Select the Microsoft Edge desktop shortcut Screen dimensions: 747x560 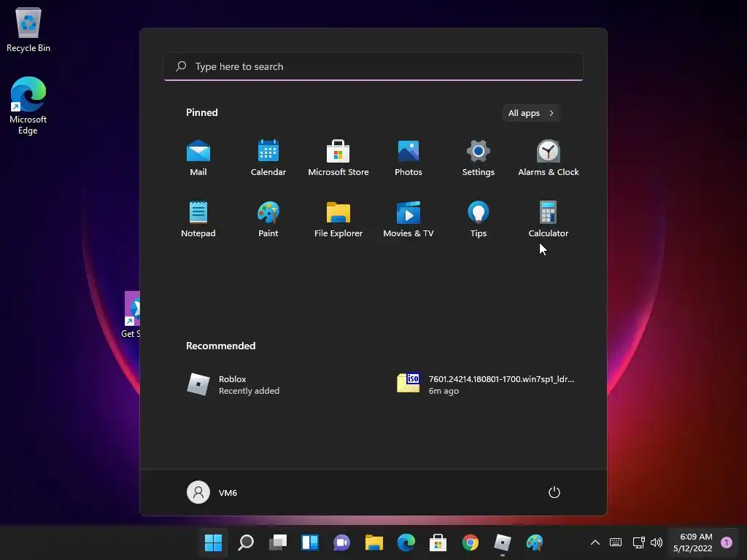28,105
